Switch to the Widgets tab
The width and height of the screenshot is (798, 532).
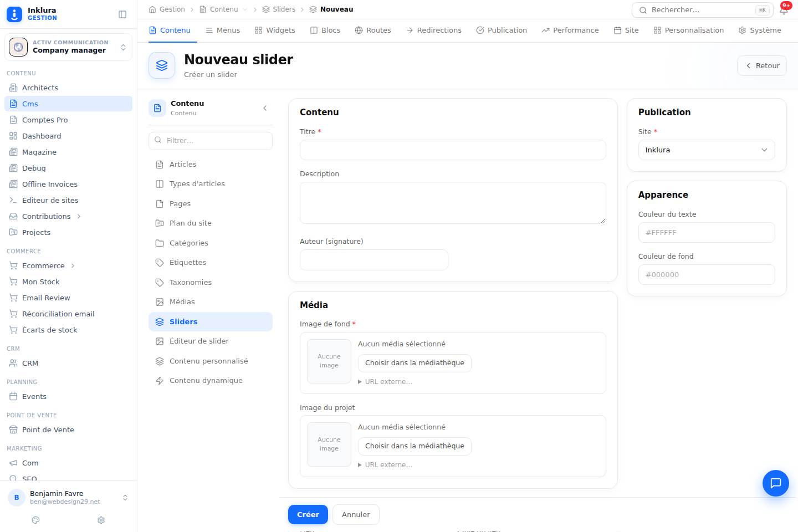pos(275,30)
